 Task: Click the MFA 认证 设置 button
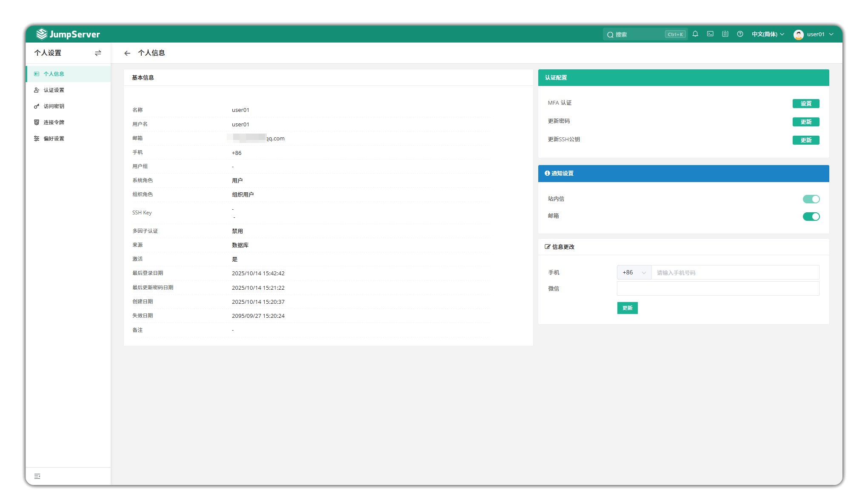click(x=806, y=103)
